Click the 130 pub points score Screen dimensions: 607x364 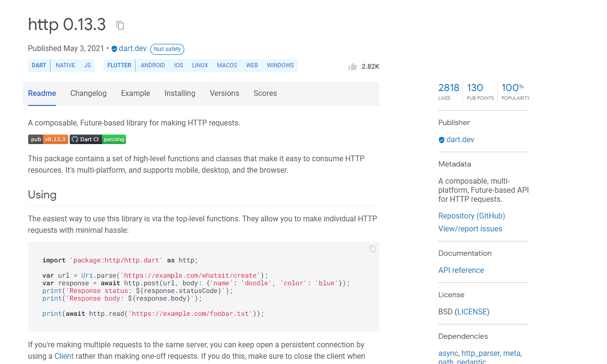480,92
